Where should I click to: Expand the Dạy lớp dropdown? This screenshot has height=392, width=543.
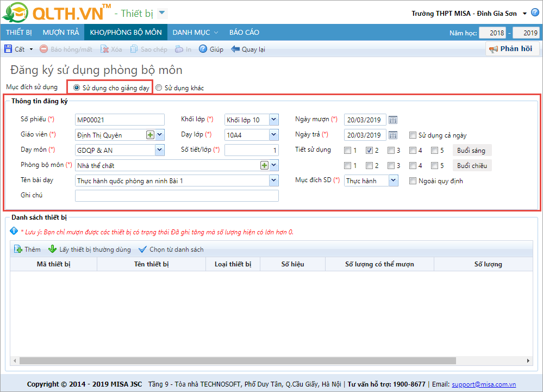tap(274, 135)
